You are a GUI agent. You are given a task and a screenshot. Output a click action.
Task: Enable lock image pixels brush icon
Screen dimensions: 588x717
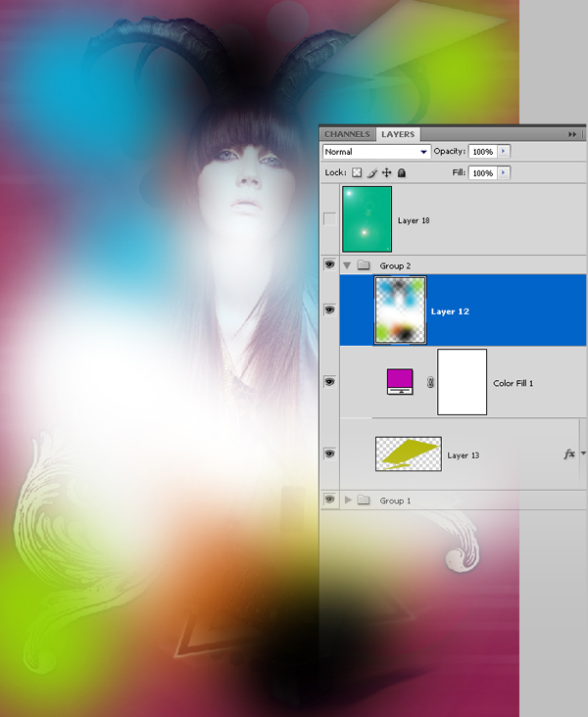pos(372,172)
